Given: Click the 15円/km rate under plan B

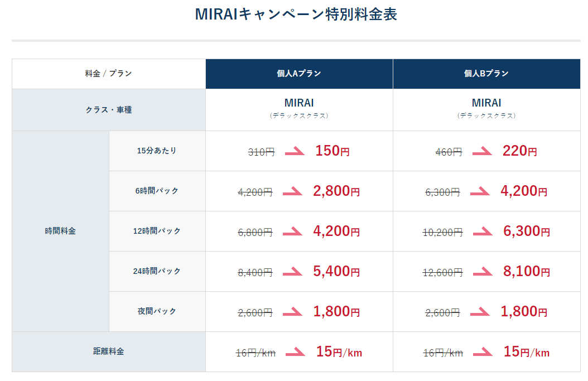Looking at the screenshot, I should [x=527, y=352].
